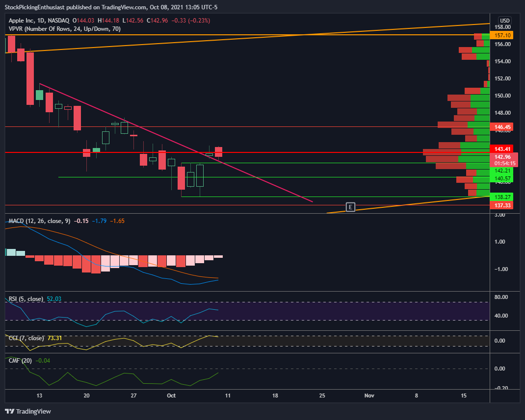
Task: Click the '13' date on the time axis
Action: tap(39, 395)
